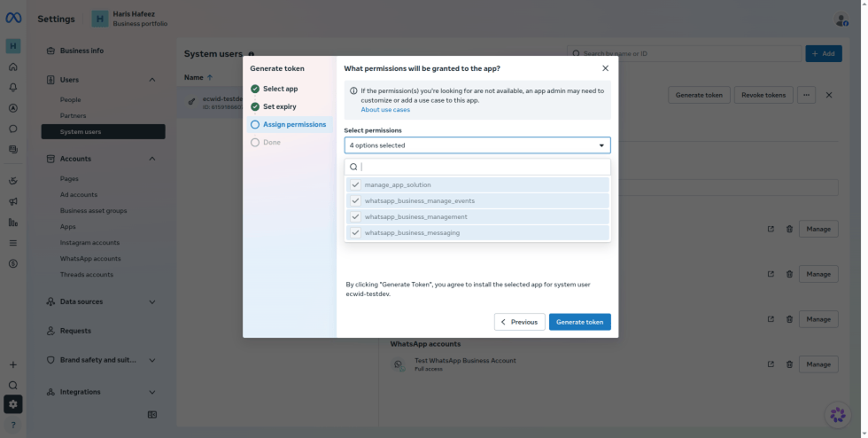
Task: Expand Brand safety and suitability section
Action: pyautogui.click(x=152, y=360)
